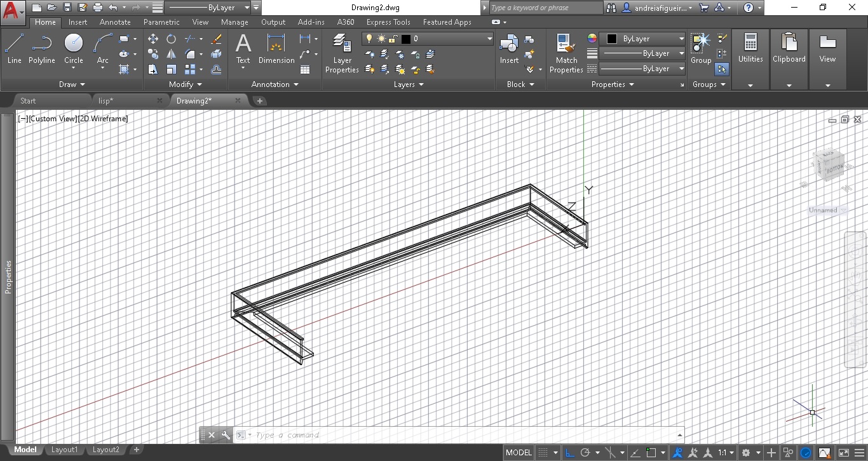Open the Express Tools tab
This screenshot has height=461, width=868.
tap(388, 22)
